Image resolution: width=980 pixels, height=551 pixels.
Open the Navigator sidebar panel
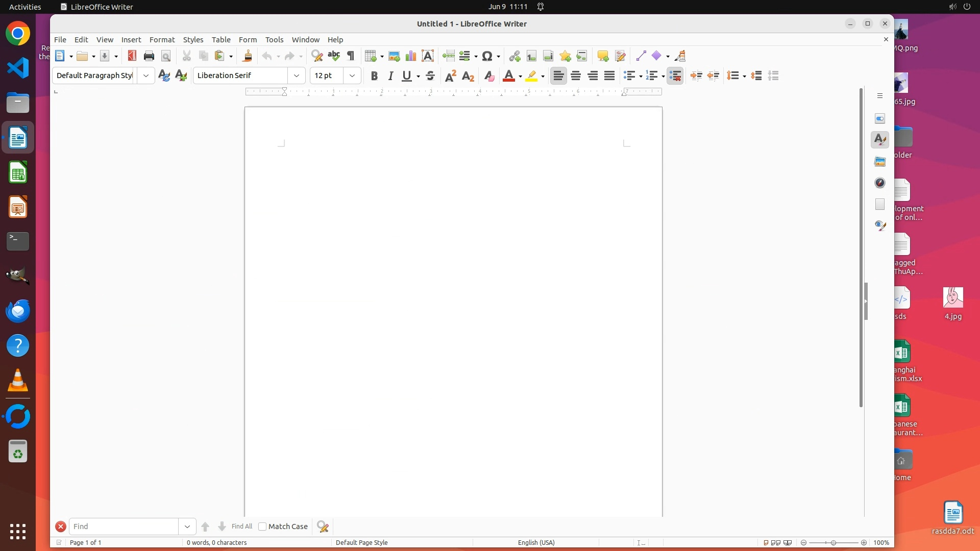880,183
